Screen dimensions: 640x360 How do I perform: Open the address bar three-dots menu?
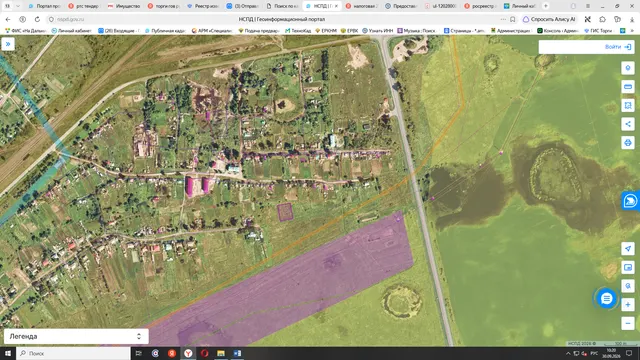pos(503,19)
